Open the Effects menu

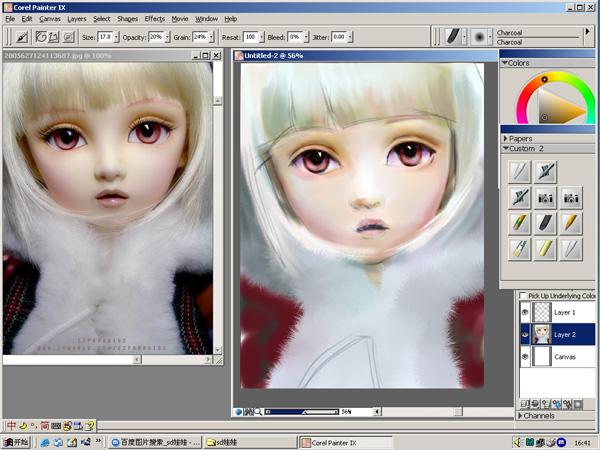coord(155,19)
